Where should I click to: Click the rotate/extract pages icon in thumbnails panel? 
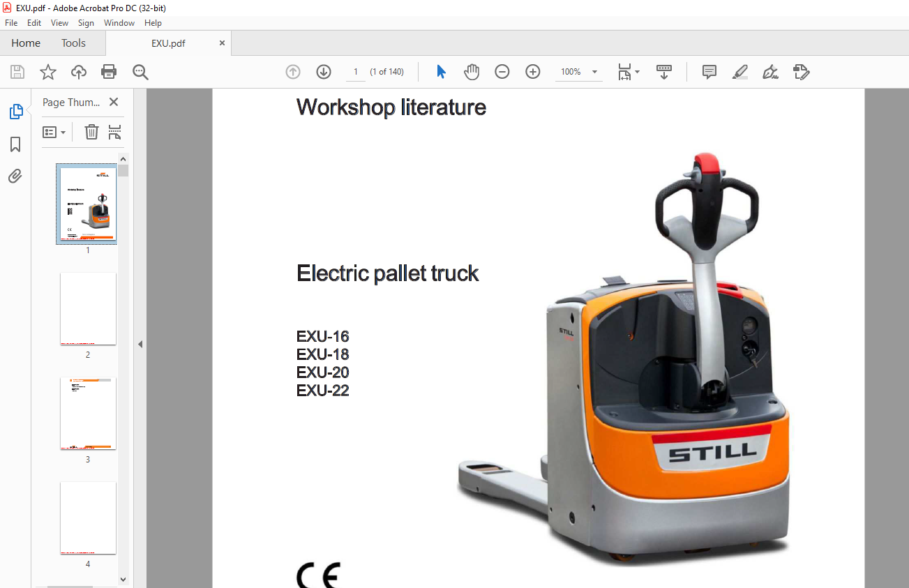115,132
